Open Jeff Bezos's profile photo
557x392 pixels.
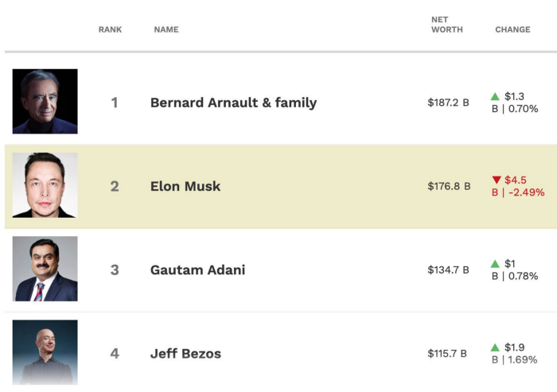point(45,352)
